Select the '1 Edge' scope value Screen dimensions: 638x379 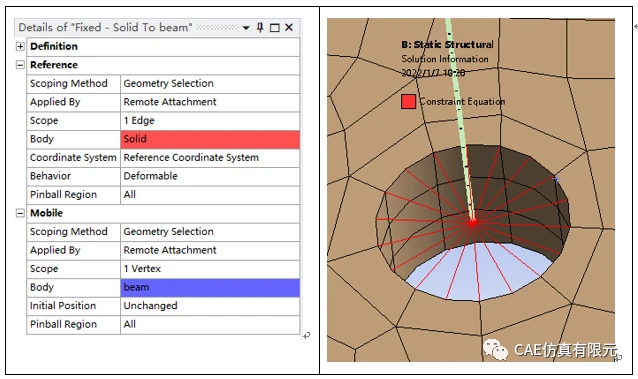coord(210,120)
